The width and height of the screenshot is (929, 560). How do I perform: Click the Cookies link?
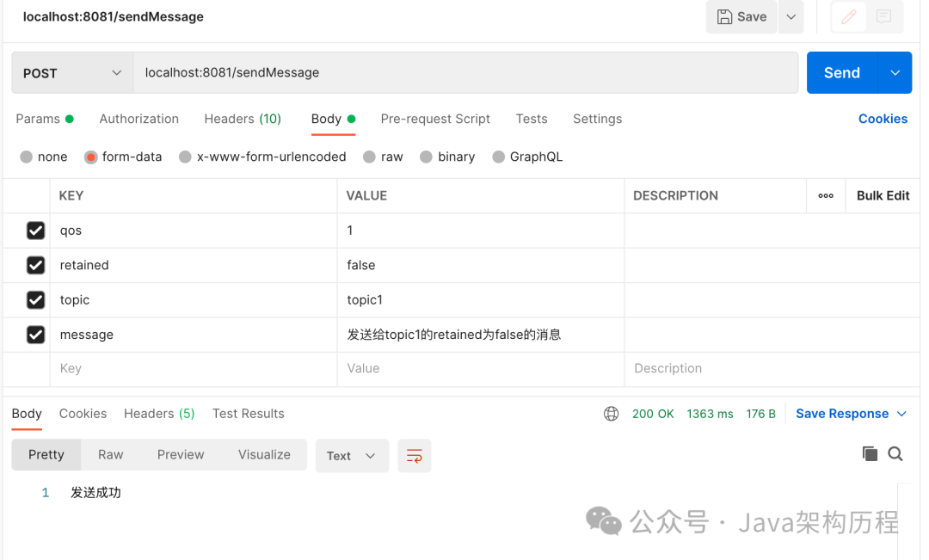[883, 119]
